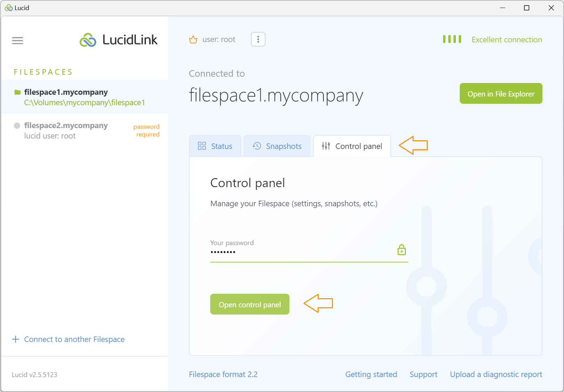This screenshot has width=564, height=392.
Task: Select the Control panel tab
Action: click(352, 146)
